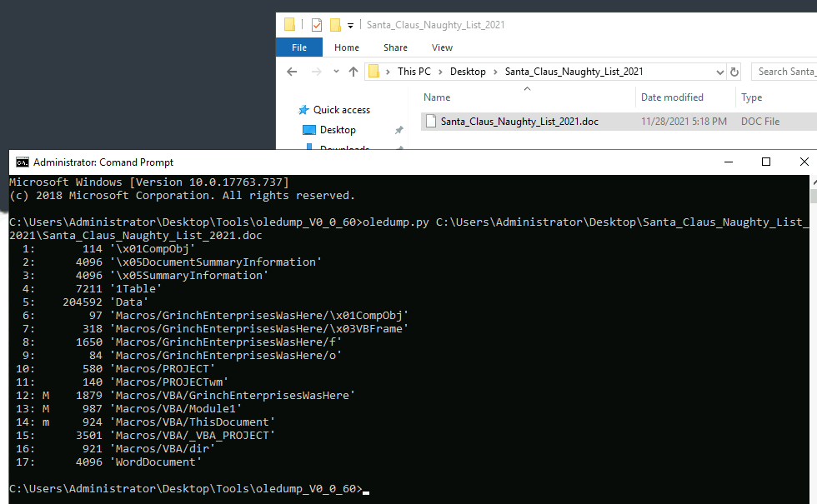
Task: Select Santa_Claus_Naughty_List_2021.doc file
Action: [519, 122]
